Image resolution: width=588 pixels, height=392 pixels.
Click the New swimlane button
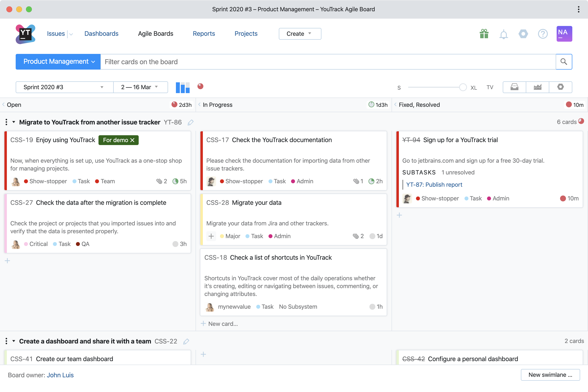point(550,375)
